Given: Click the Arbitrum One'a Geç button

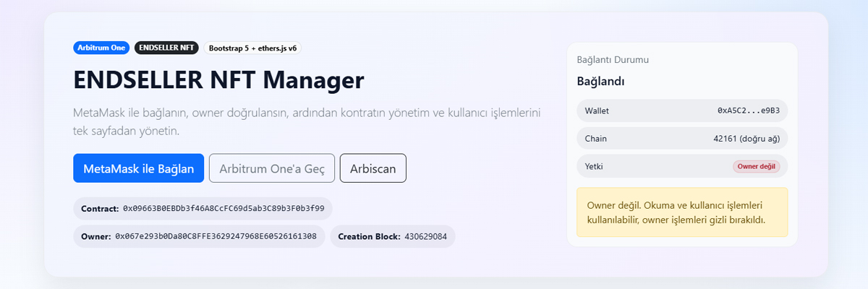Looking at the screenshot, I should click(x=272, y=168).
